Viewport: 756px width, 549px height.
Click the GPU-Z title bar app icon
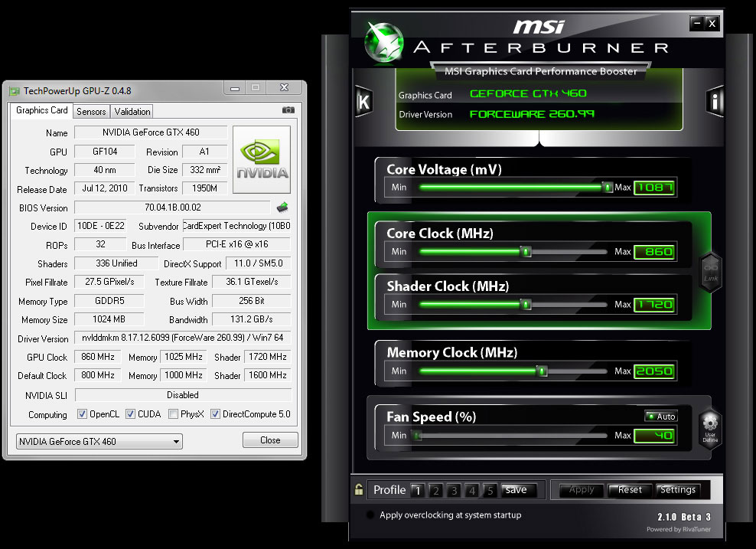15,90
